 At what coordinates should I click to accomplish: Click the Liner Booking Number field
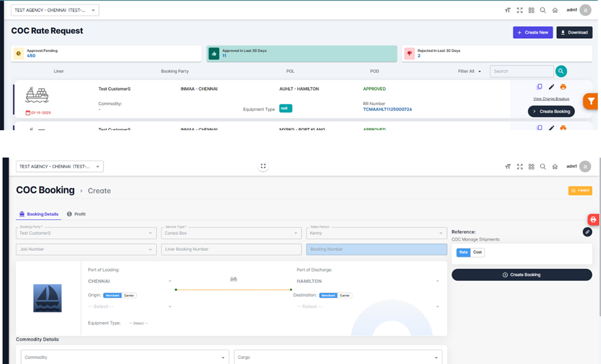231,250
